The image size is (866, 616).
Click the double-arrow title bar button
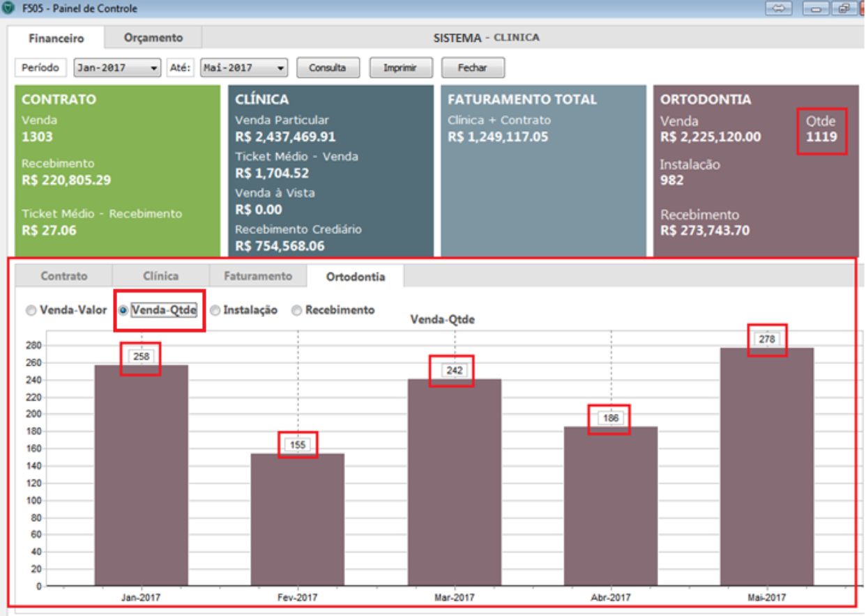[x=779, y=9]
